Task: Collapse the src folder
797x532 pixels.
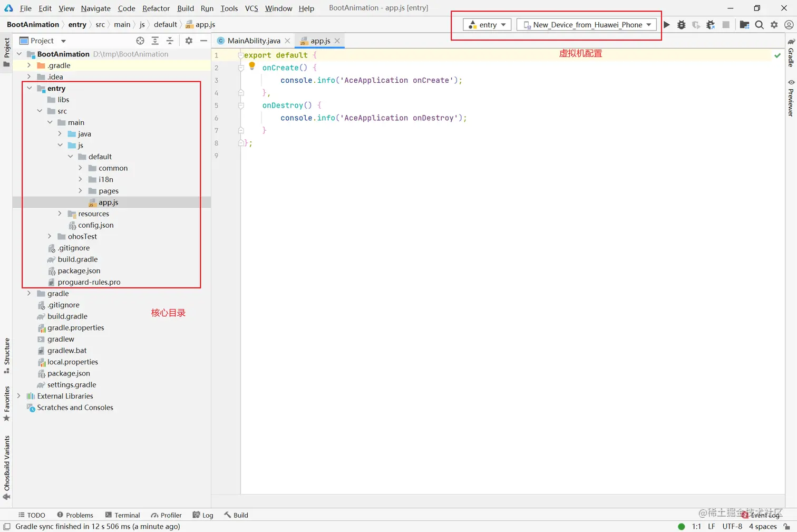Action: (40, 111)
